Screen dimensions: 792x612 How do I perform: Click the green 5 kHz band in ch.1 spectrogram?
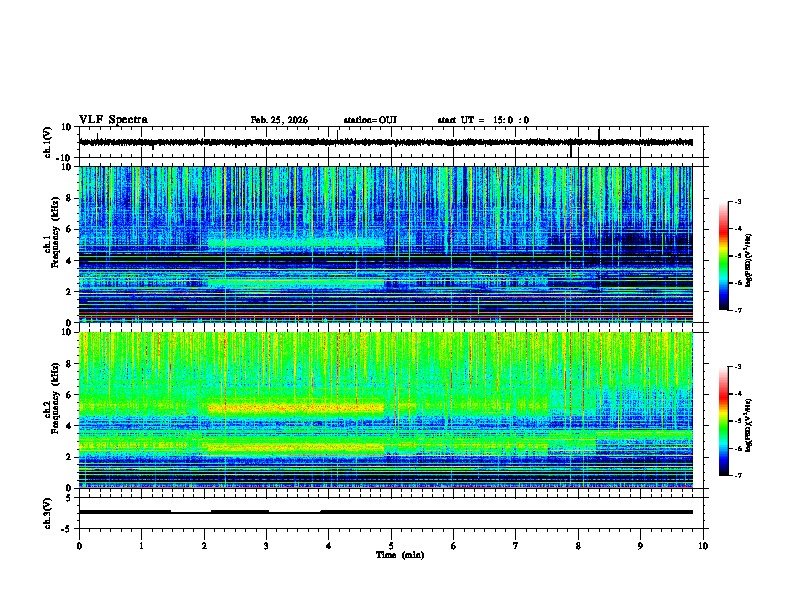click(x=296, y=243)
